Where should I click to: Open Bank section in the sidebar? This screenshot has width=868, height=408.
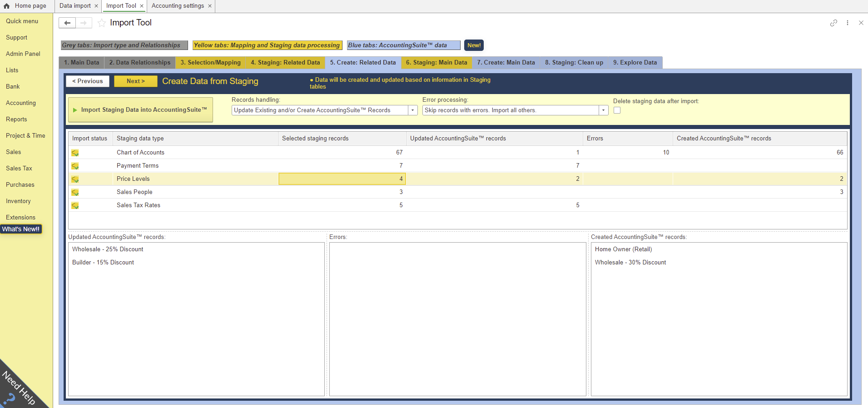tap(13, 87)
